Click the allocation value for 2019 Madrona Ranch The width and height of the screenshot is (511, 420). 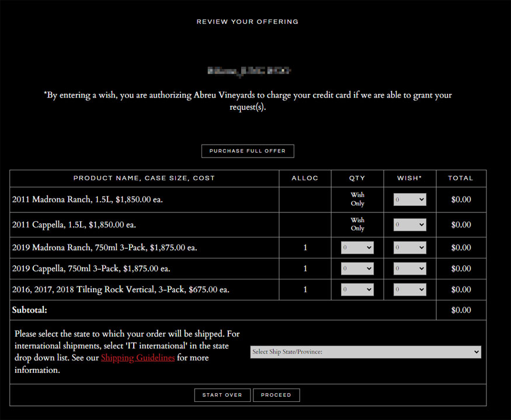click(x=305, y=247)
